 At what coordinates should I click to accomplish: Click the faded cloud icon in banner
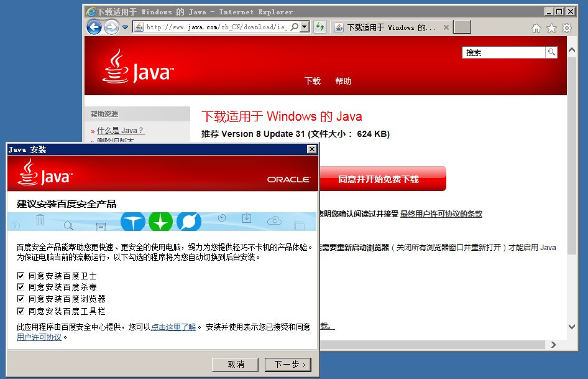(x=275, y=220)
